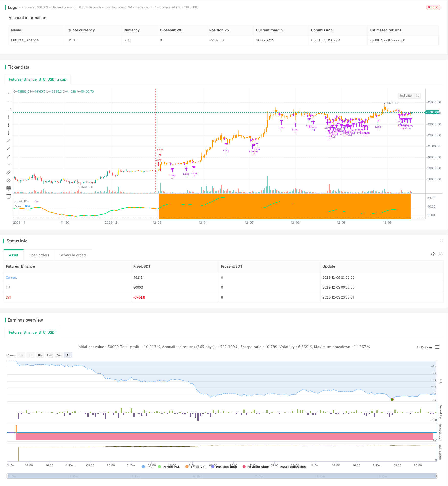Select the vertical segment drawing tool
The width and height of the screenshot is (448, 486).
click(x=9, y=133)
